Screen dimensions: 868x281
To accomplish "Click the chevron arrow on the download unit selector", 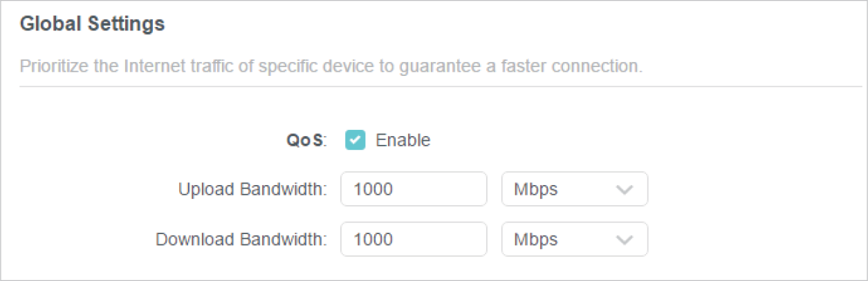I will coord(624,240).
